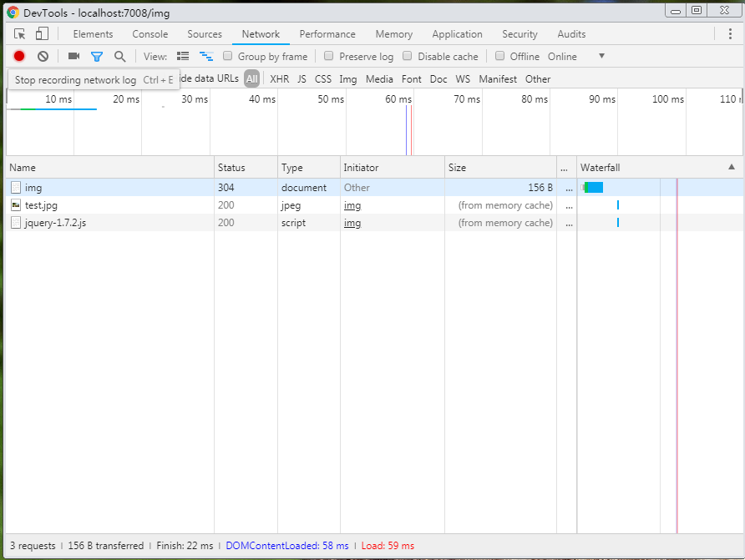This screenshot has height=560, width=745.
Task: Sort by the Name column header
Action: (109, 168)
